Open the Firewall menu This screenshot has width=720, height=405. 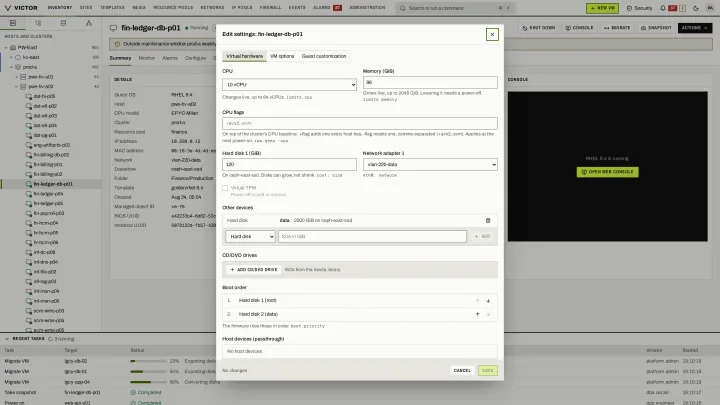(270, 8)
